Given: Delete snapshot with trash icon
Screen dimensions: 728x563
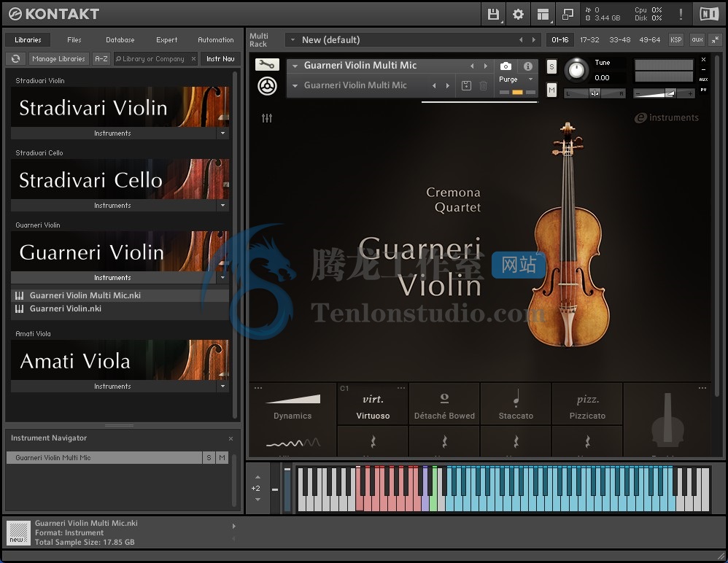Looking at the screenshot, I should [484, 85].
